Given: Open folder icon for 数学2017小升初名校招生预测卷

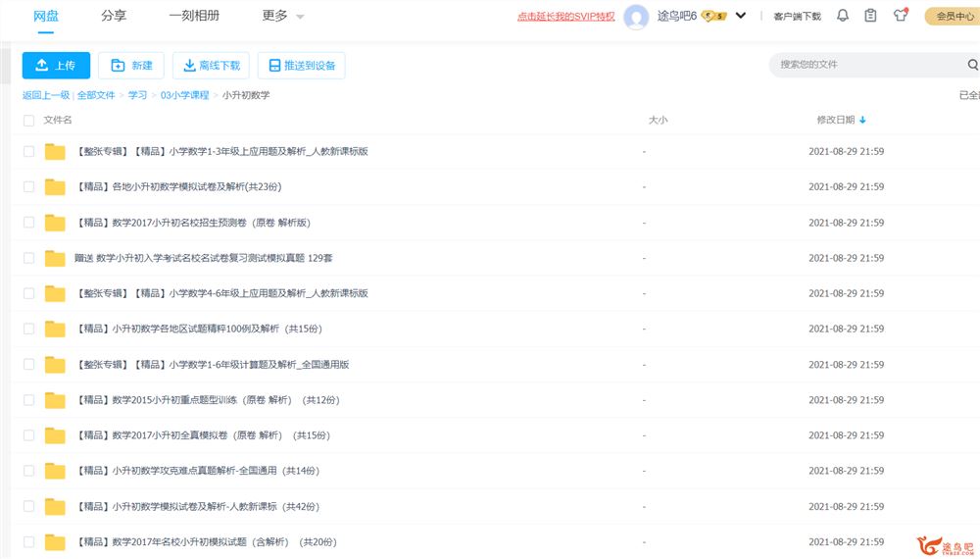Looking at the screenshot, I should [55, 223].
